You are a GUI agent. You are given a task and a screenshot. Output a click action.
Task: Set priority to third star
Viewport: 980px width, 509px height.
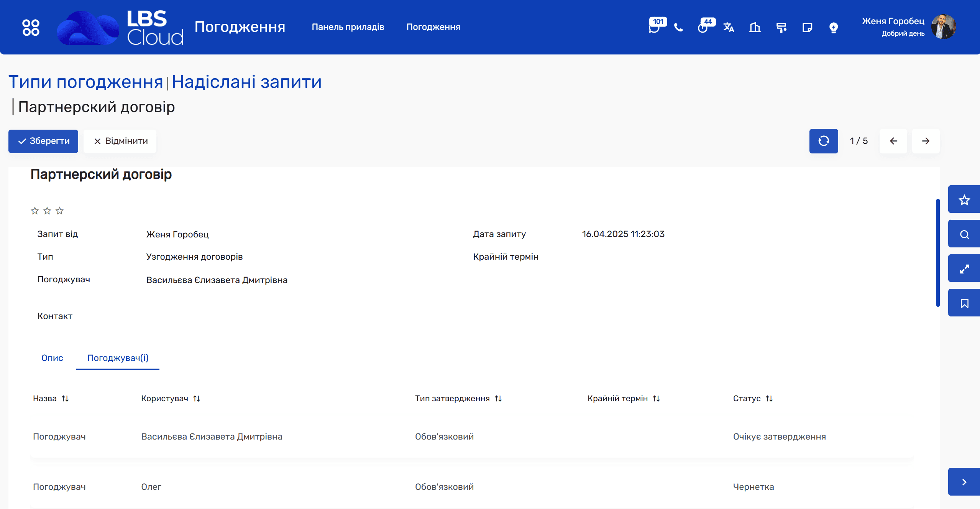coord(59,211)
